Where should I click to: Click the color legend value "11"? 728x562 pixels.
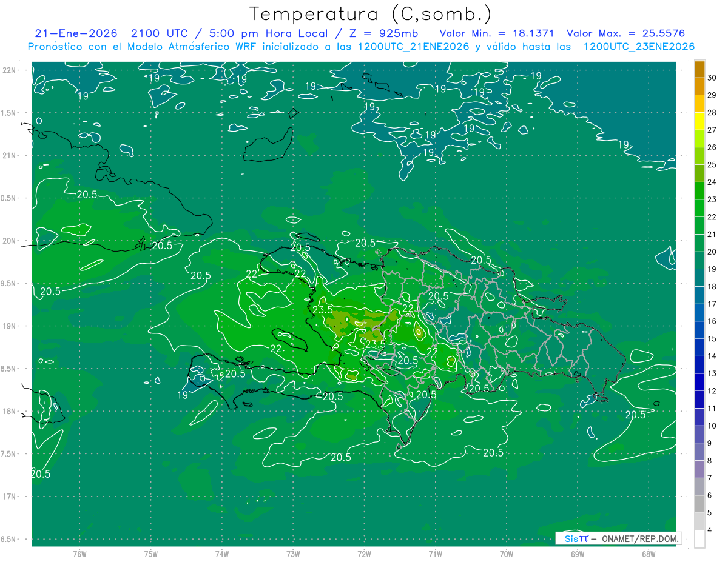click(713, 409)
